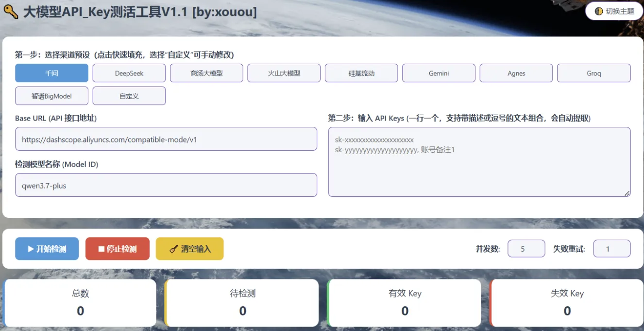Choose the Gemini preset
Screen dimensions: 644x331
point(439,73)
